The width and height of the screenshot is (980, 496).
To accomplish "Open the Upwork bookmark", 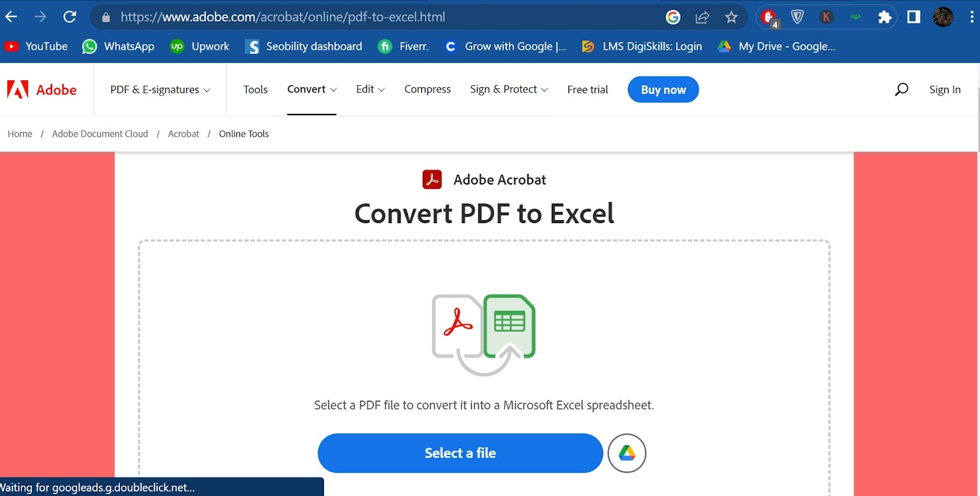I will 200,47.
